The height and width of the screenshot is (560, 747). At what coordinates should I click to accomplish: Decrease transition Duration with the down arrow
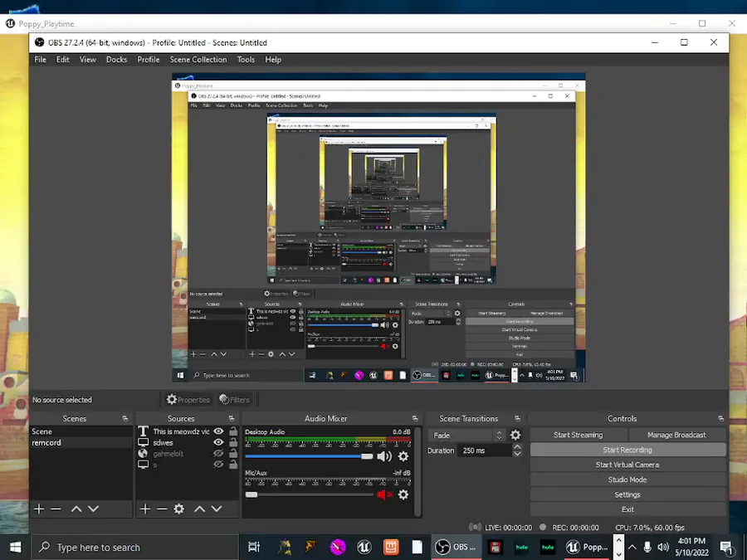517,454
